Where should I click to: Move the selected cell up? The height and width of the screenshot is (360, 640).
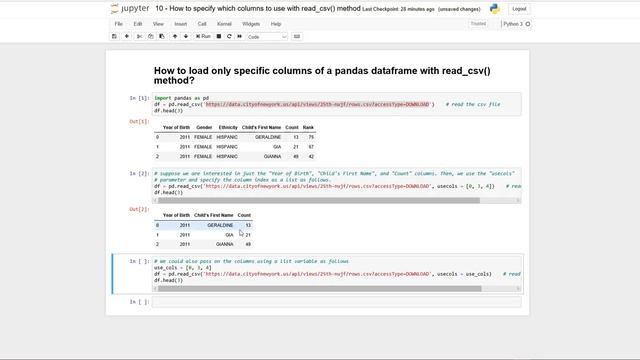(175, 36)
